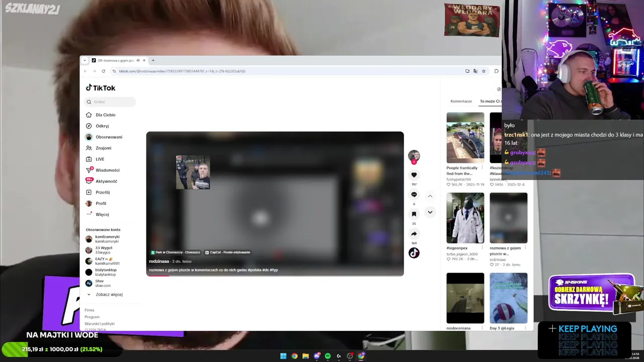Open video comments via speech bubble icon

[414, 195]
